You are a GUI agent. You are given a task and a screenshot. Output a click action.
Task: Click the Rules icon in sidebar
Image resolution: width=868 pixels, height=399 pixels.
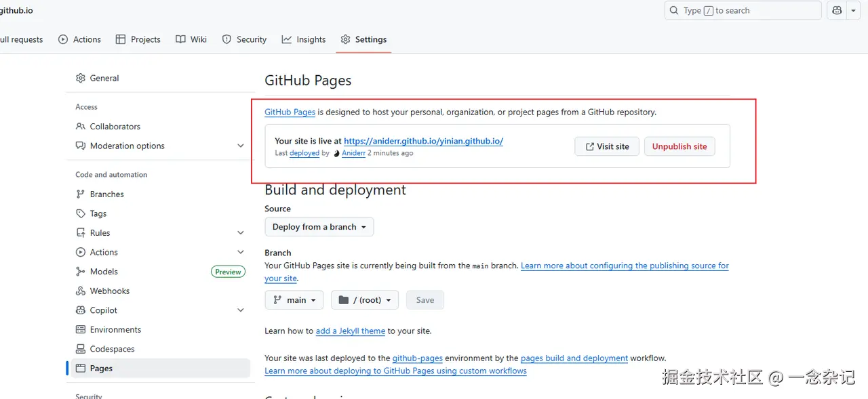point(81,232)
